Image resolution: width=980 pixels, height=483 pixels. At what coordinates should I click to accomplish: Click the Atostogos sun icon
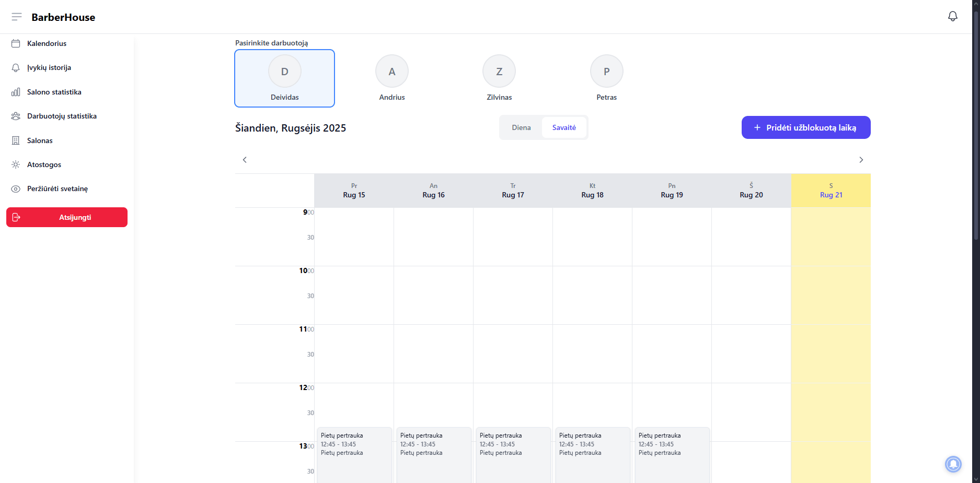(x=16, y=164)
